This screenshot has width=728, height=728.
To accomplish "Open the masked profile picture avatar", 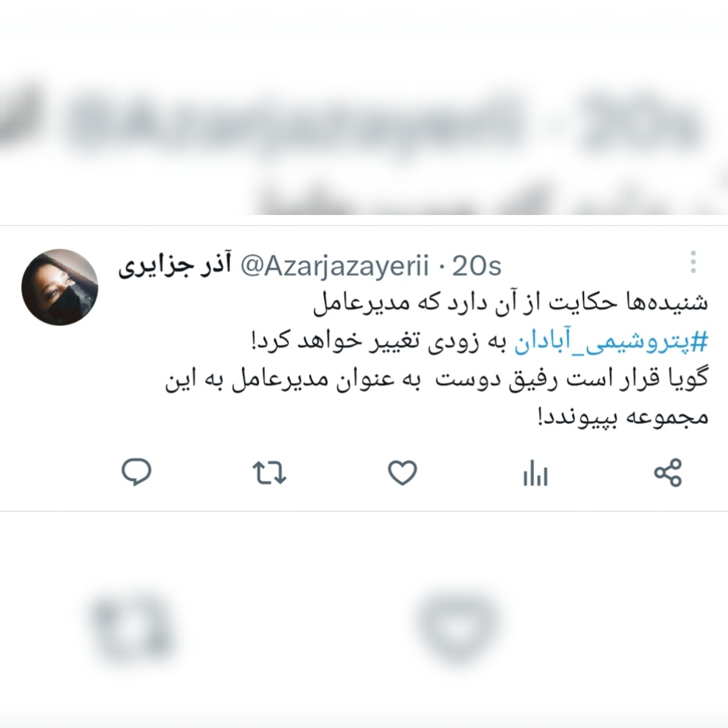I will [60, 287].
